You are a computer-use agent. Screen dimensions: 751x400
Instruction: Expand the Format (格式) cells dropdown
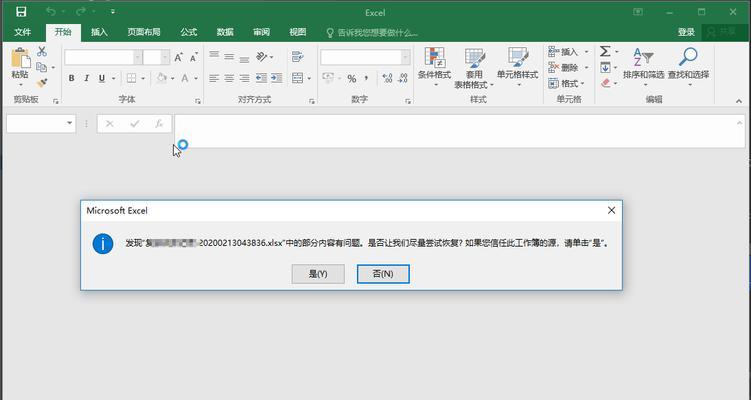click(583, 83)
